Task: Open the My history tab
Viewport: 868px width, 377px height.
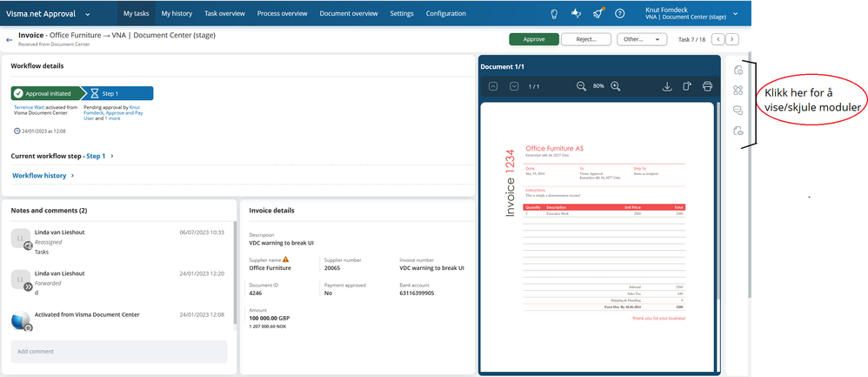Action: click(x=177, y=13)
